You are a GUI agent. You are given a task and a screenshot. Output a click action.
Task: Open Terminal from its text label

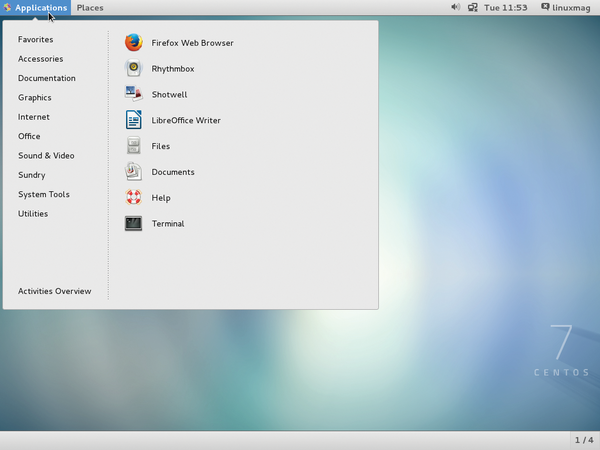pyautogui.click(x=168, y=224)
